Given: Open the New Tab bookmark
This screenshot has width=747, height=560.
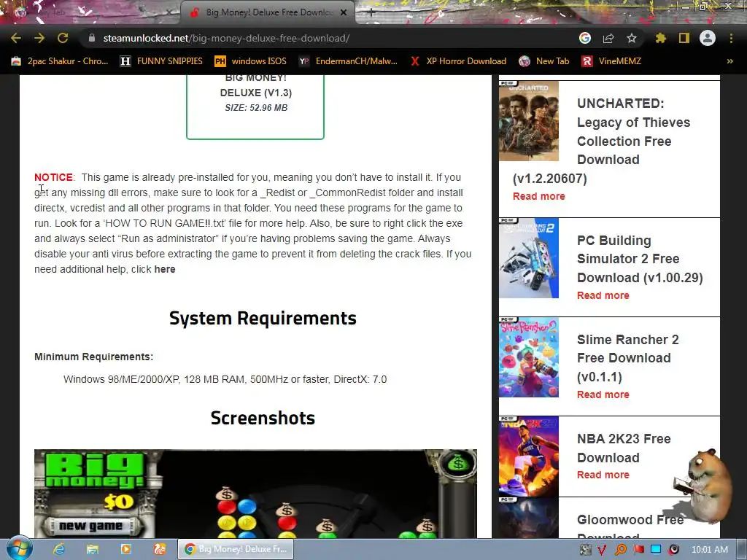Looking at the screenshot, I should point(544,61).
